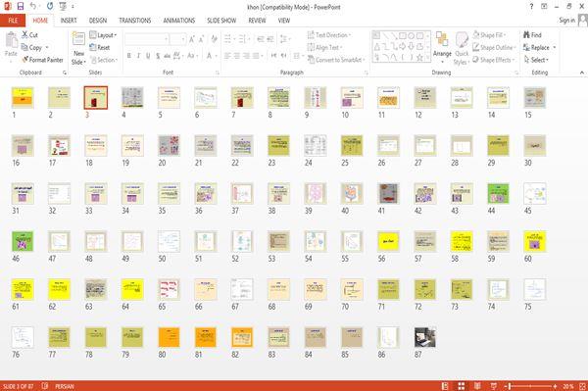
Task: Select slide thumbnail 80
Action: [x=169, y=337]
